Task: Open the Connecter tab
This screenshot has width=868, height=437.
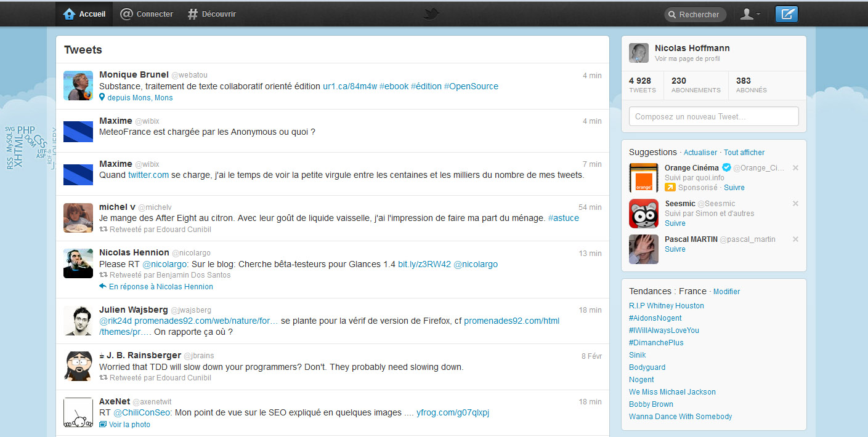Action: click(x=147, y=14)
